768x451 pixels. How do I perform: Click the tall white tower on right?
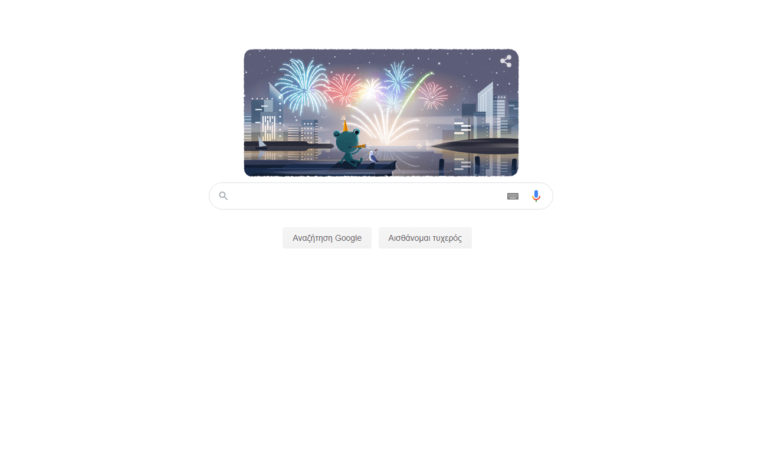[486, 110]
